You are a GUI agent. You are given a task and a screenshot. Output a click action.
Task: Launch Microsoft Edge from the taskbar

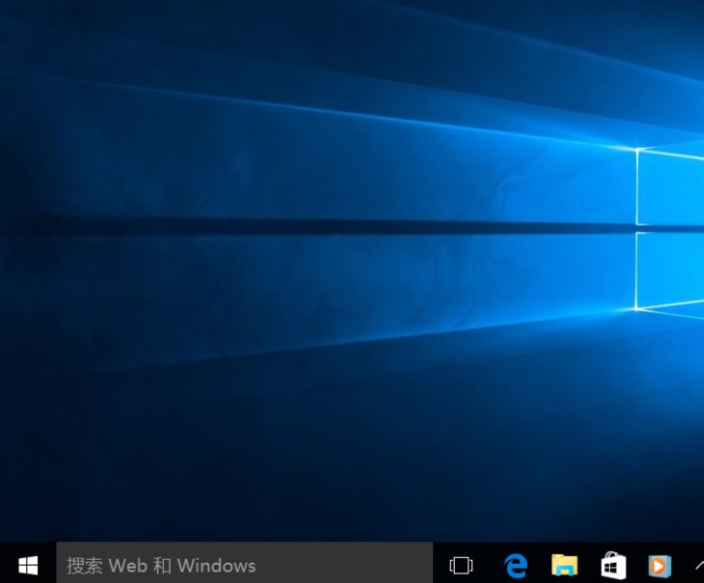pos(515,565)
